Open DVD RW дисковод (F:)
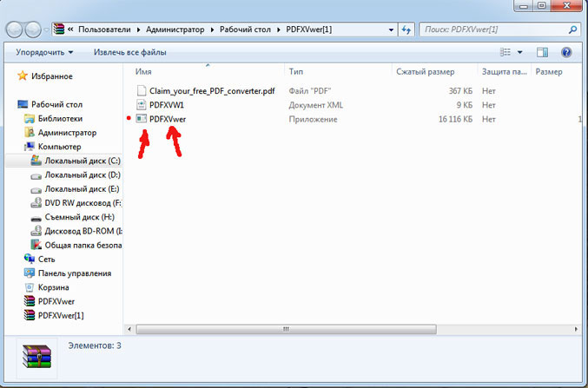The height and width of the screenshot is (388, 588). click(83, 203)
